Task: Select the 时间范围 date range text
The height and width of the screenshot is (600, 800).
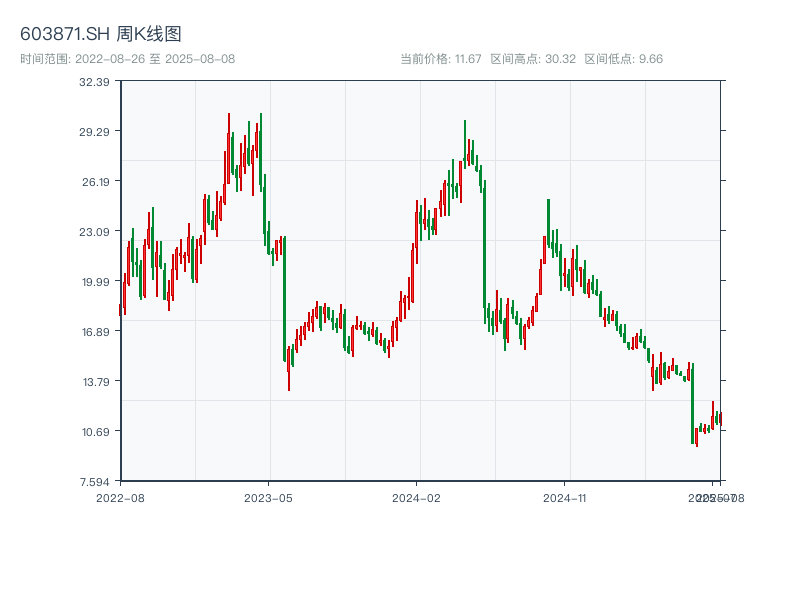Action: pos(128,59)
